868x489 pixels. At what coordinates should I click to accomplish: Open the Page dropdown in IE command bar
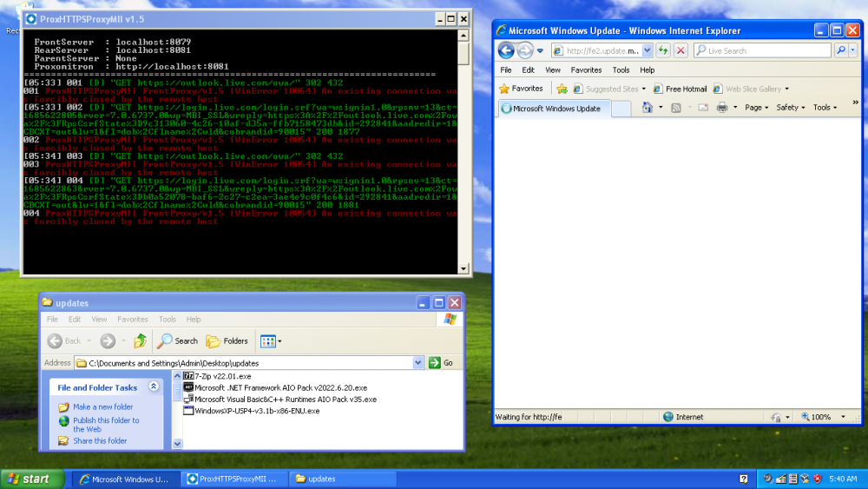(756, 108)
